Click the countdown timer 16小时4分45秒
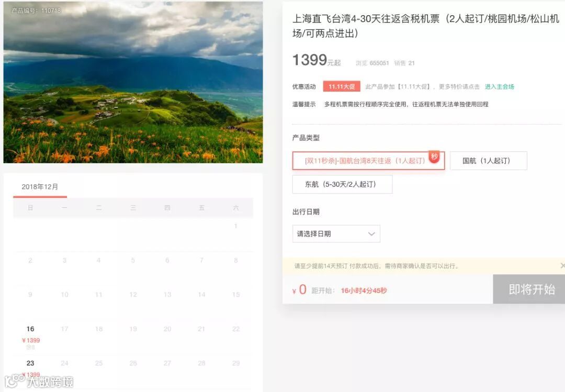The width and height of the screenshot is (565, 392). pos(364,290)
